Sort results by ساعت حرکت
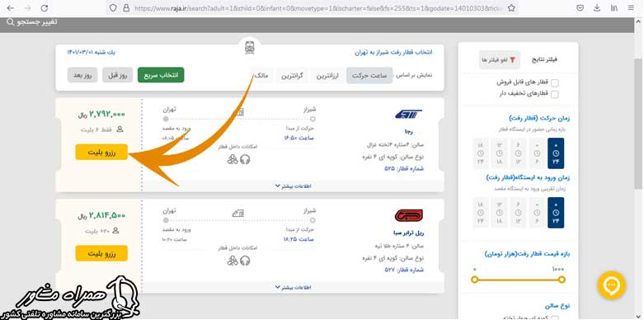The image size is (644, 320). [x=369, y=76]
